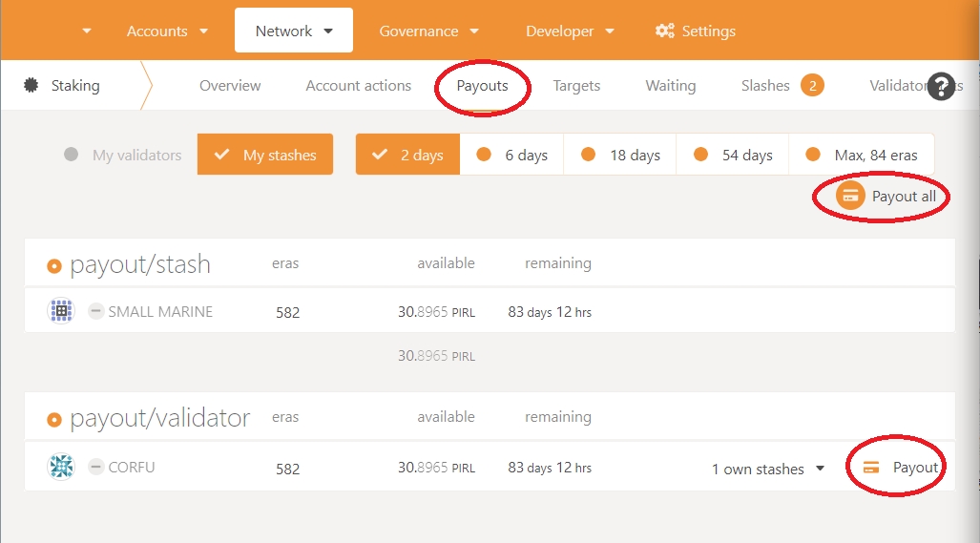The image size is (980, 543).
Task: Toggle the My stashes option
Action: pyautogui.click(x=265, y=155)
